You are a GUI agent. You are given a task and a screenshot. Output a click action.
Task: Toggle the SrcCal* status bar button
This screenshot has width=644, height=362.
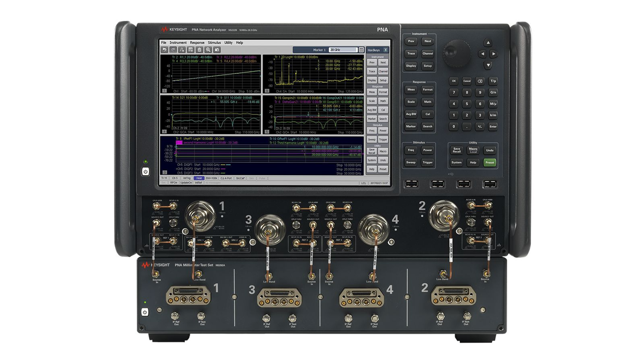[x=240, y=178]
